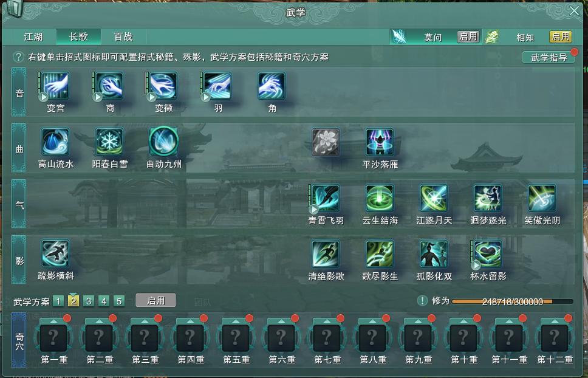
Task: Toggle the 相知 启用 button
Action: click(x=561, y=36)
